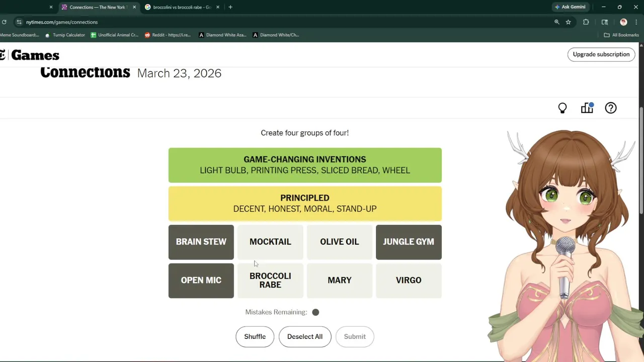The height and width of the screenshot is (362, 644).
Task: Switch to broccolini vs broccoli rabe tab
Action: coord(182,7)
